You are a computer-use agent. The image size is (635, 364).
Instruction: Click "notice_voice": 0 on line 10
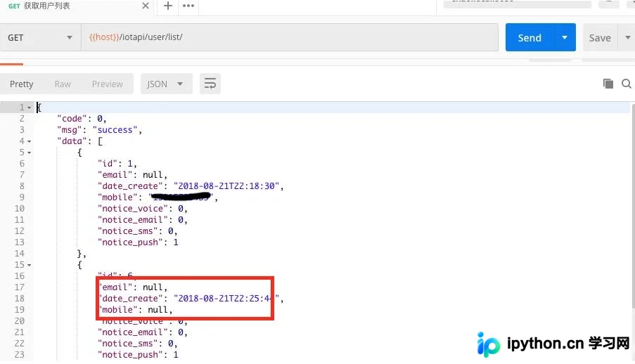coord(143,209)
